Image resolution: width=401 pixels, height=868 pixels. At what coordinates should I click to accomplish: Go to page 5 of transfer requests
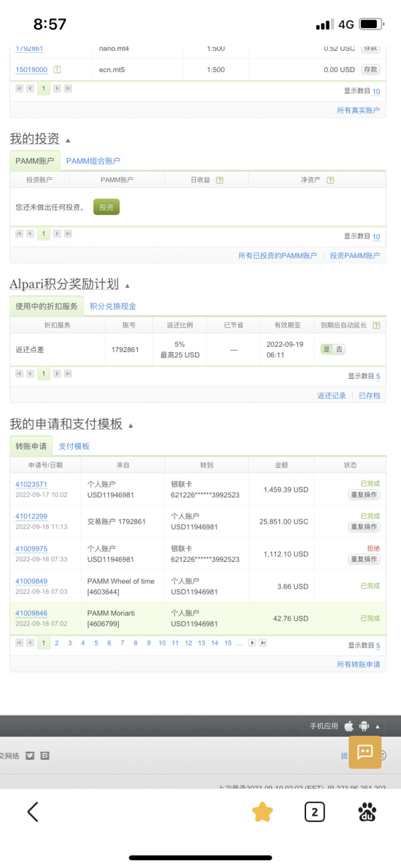click(96, 643)
